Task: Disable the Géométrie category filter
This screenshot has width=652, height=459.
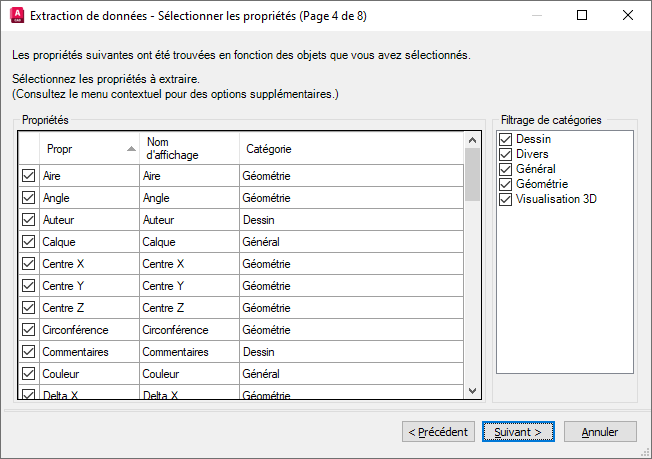Action: coord(506,184)
